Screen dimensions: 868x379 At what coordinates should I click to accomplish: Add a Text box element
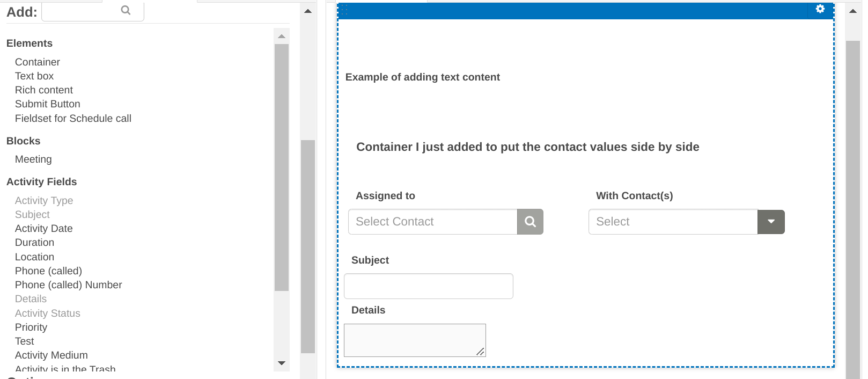(34, 76)
